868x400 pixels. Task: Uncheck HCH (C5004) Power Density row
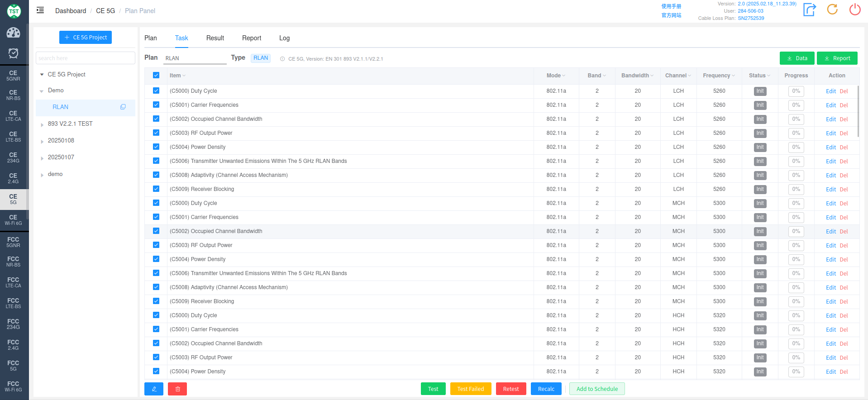tap(156, 371)
